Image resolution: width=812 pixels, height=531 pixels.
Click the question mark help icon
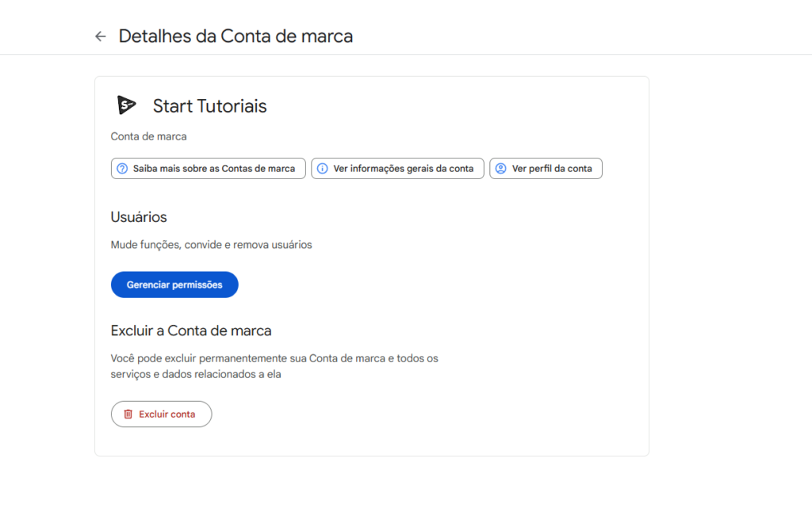point(122,169)
